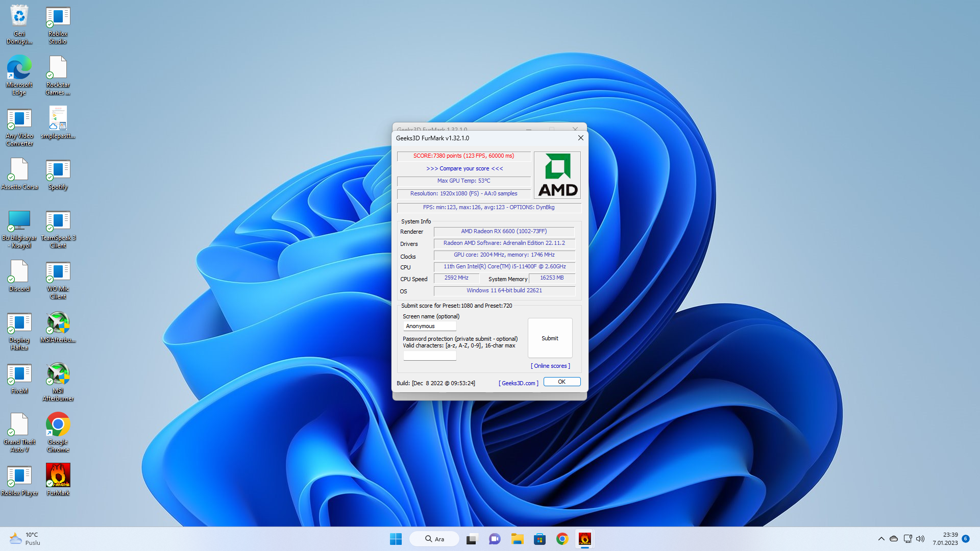Click the Screen name field containing Anonymous

click(429, 326)
